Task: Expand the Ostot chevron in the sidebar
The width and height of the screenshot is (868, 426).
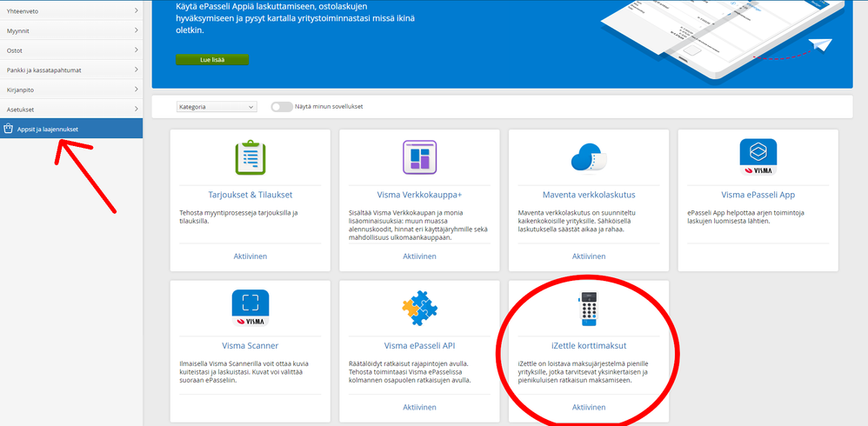Action: coord(137,50)
